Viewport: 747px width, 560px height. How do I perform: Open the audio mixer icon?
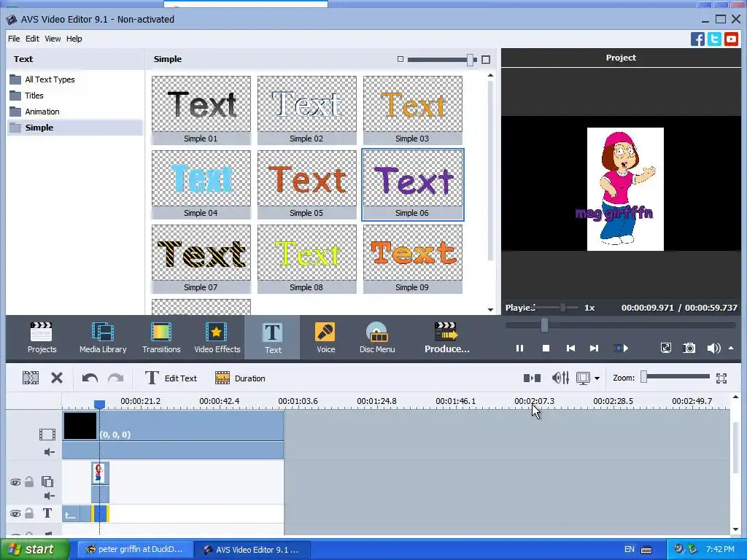point(560,378)
